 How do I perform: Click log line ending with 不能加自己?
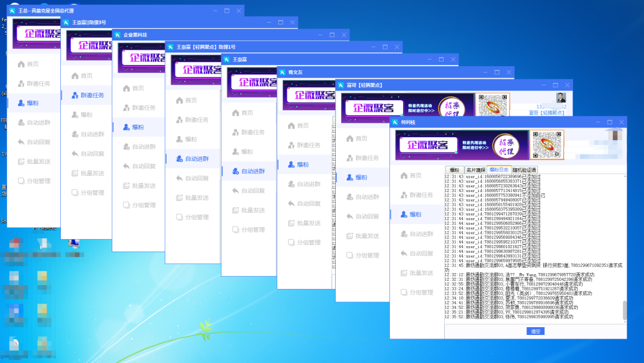(495, 195)
